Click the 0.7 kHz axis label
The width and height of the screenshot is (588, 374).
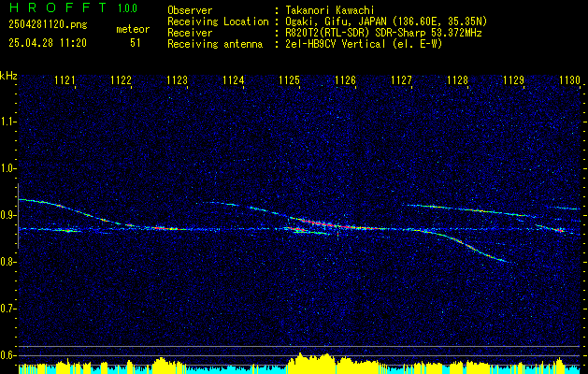(x=7, y=309)
